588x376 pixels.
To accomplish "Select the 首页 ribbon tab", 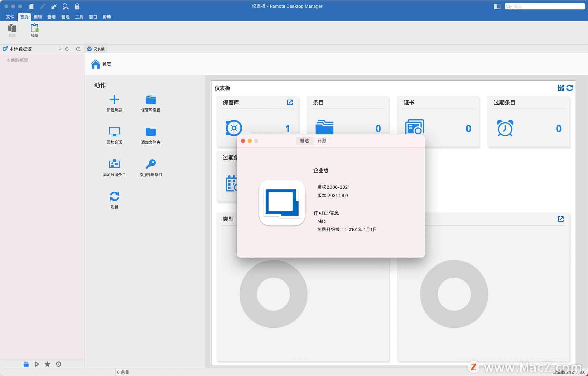I will (x=24, y=17).
